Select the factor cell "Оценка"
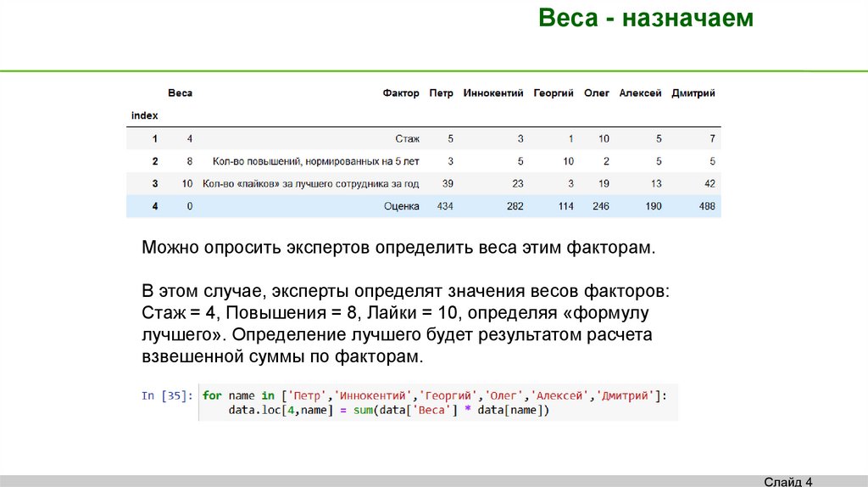The image size is (868, 487). (401, 206)
